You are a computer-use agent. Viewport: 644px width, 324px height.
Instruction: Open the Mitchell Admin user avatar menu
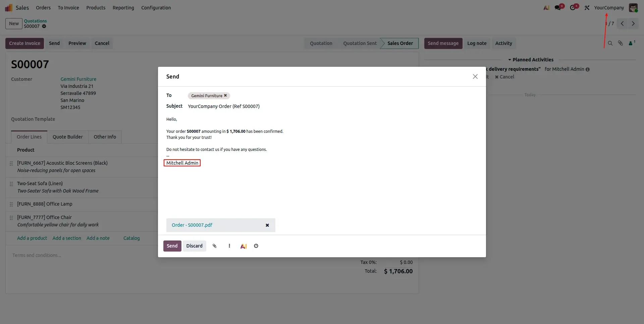pyautogui.click(x=633, y=8)
